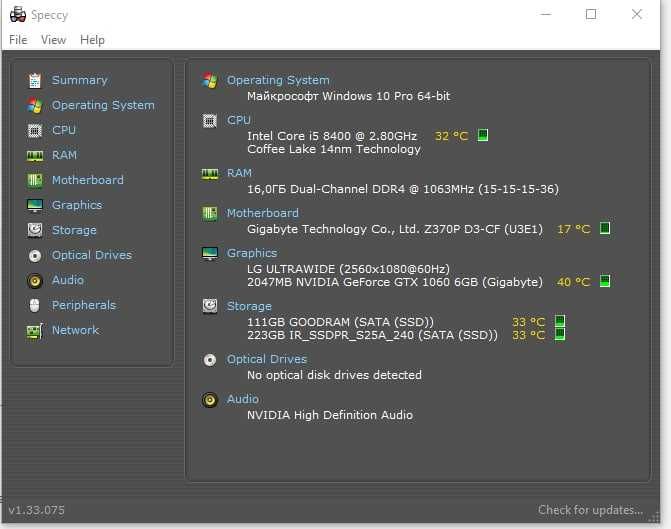Click the RAM stick icon in sidebar
This screenshot has height=529, width=671.
[x=35, y=156]
